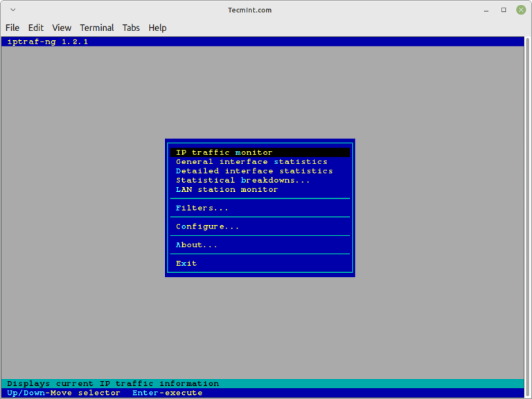Open the Help menu
The width and height of the screenshot is (532, 399).
click(157, 28)
